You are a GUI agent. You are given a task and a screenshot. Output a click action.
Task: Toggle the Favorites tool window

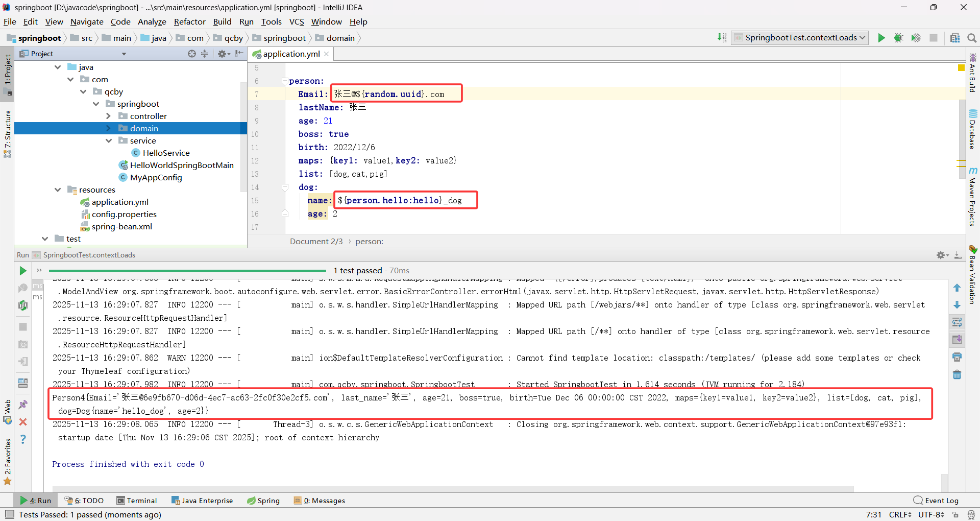[7, 462]
